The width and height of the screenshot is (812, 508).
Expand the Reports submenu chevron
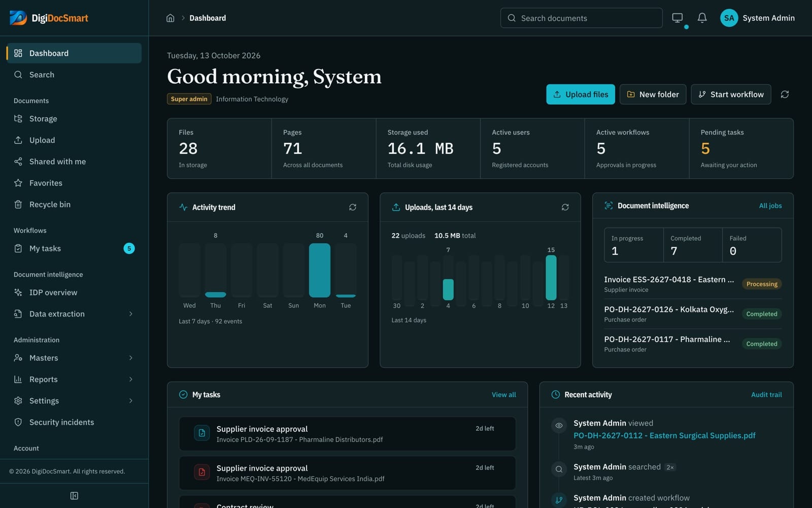(x=131, y=379)
